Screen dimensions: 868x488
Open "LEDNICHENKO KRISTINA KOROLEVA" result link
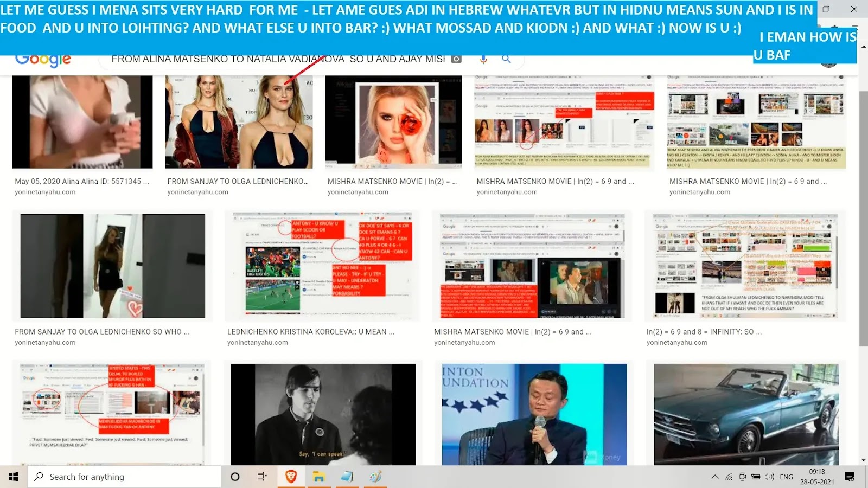[310, 332]
